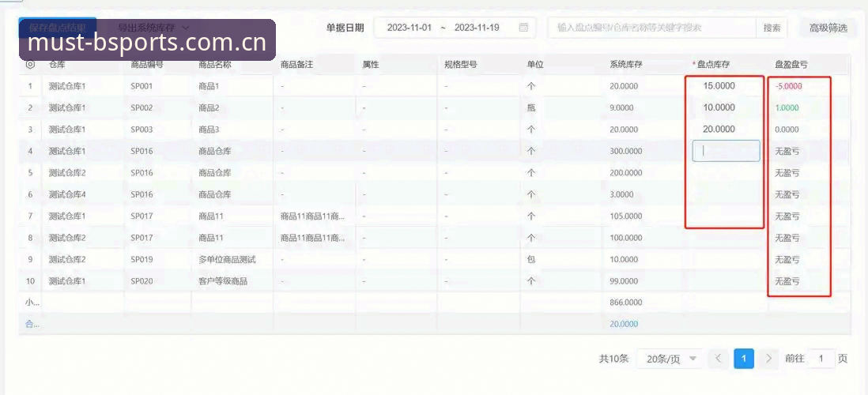Click the 仓库 column header
868x395 pixels.
pyautogui.click(x=57, y=65)
